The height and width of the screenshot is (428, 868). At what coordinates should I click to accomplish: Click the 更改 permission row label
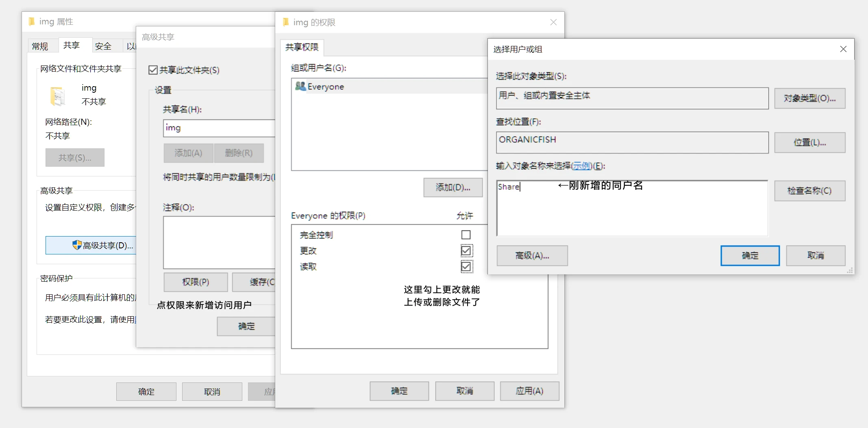[x=308, y=251]
